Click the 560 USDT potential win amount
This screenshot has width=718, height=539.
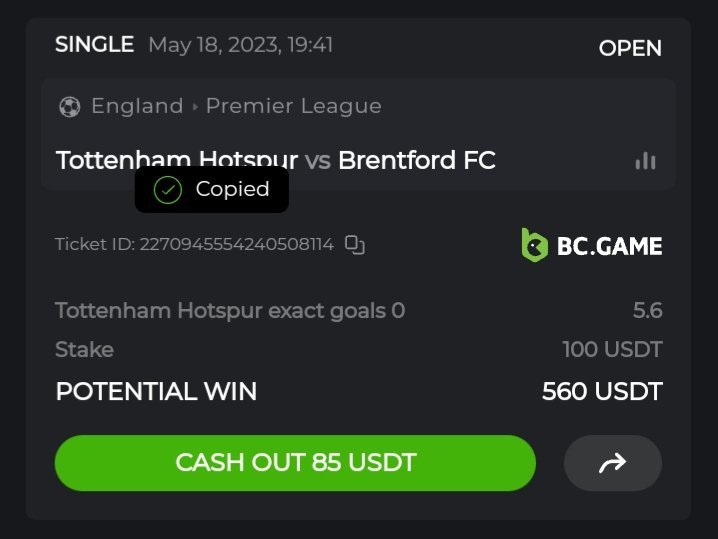(x=602, y=391)
